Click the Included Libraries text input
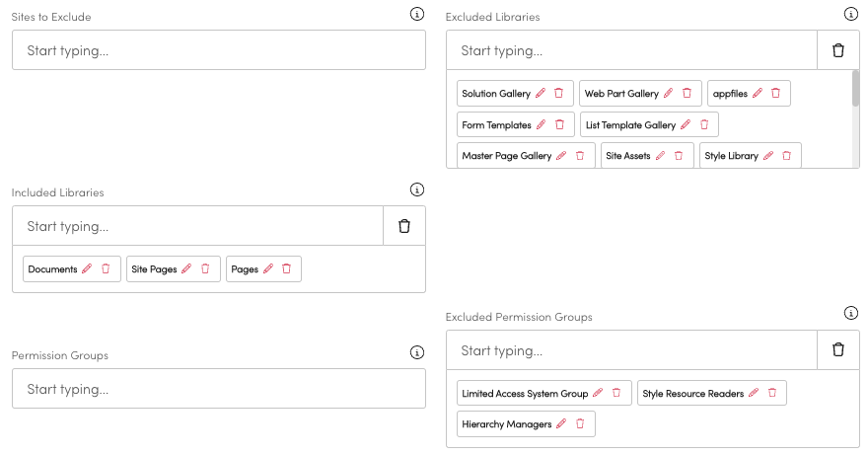 (x=197, y=226)
